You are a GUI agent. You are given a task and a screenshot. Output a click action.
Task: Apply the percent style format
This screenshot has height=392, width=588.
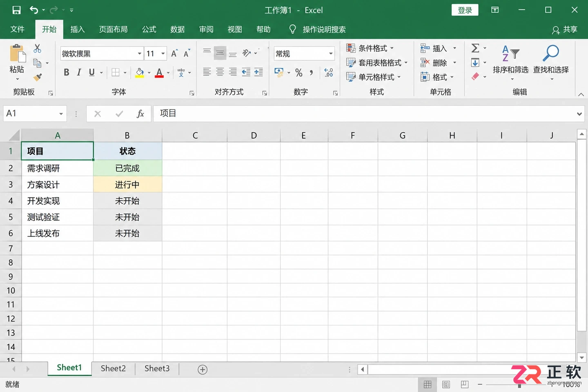coord(299,73)
